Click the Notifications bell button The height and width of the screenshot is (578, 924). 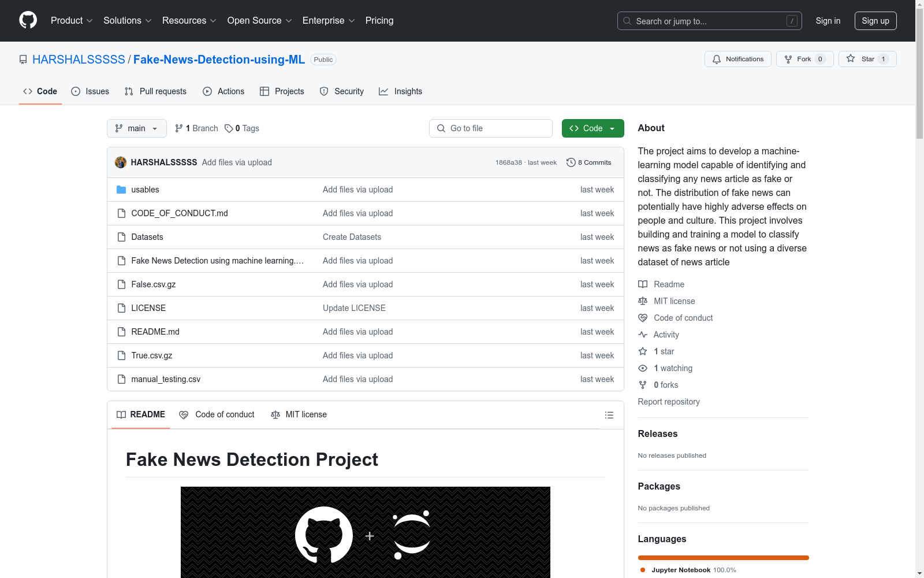(x=737, y=59)
